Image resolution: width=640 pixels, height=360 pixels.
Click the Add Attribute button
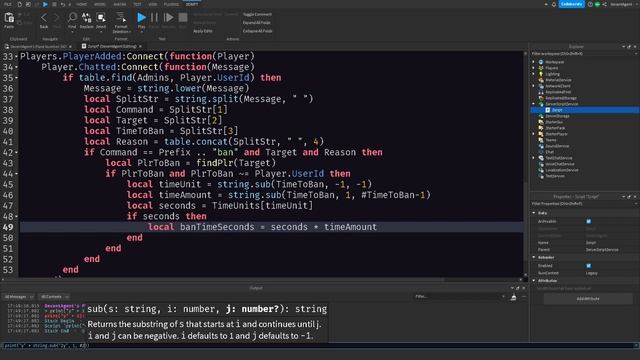588,299
